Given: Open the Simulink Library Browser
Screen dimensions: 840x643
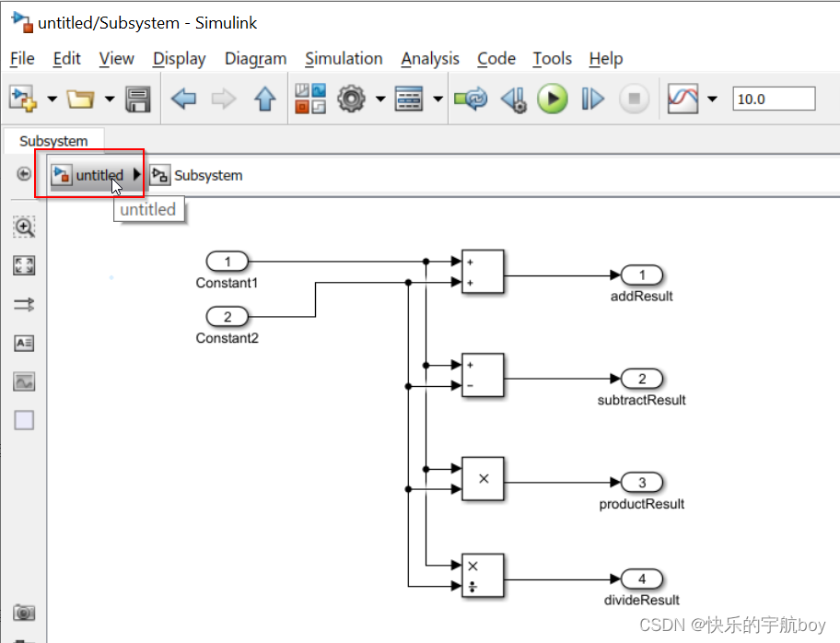Looking at the screenshot, I should 310,99.
